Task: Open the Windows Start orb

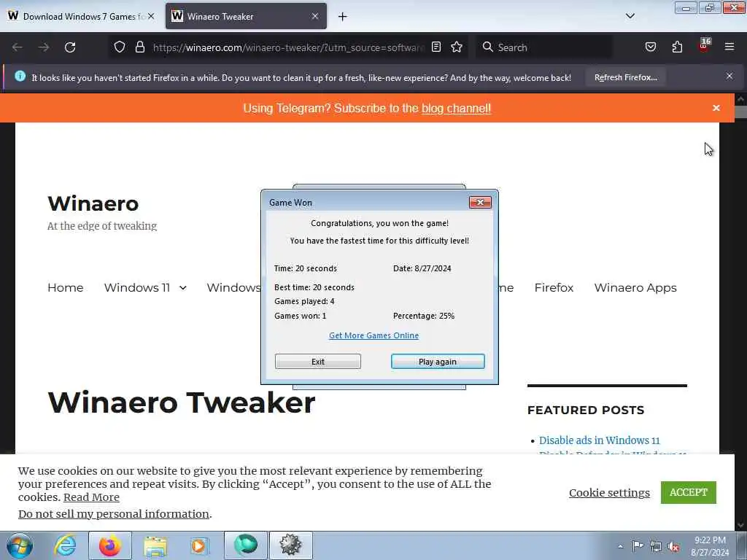Action: [20, 546]
